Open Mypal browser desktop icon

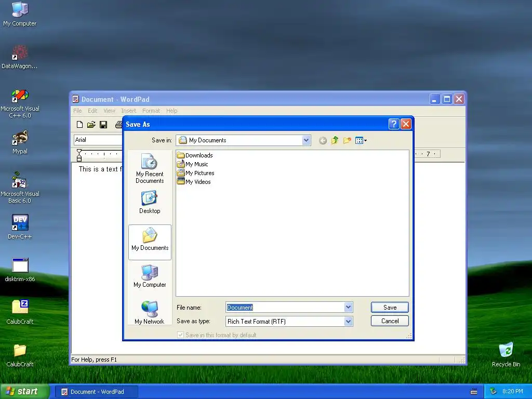(20, 142)
